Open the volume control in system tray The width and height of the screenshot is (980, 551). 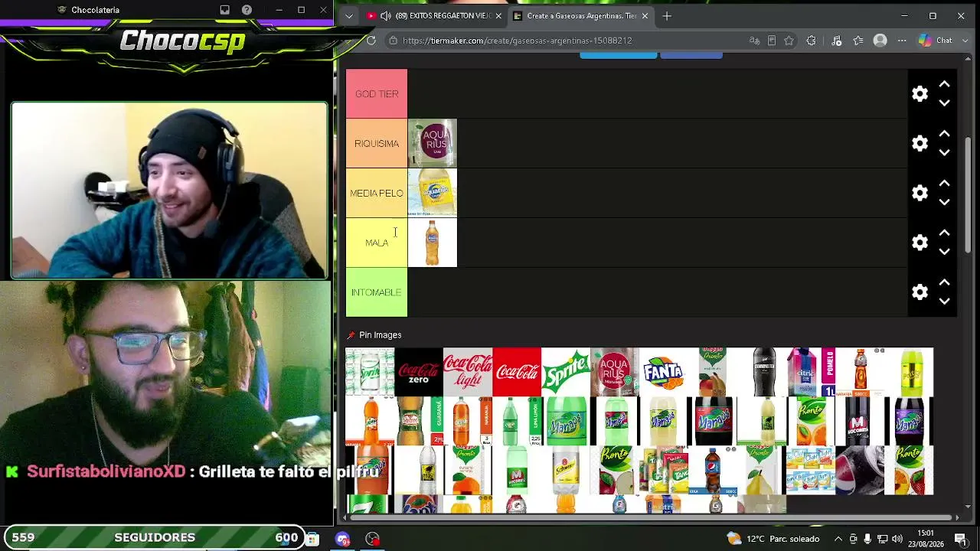[x=897, y=539]
